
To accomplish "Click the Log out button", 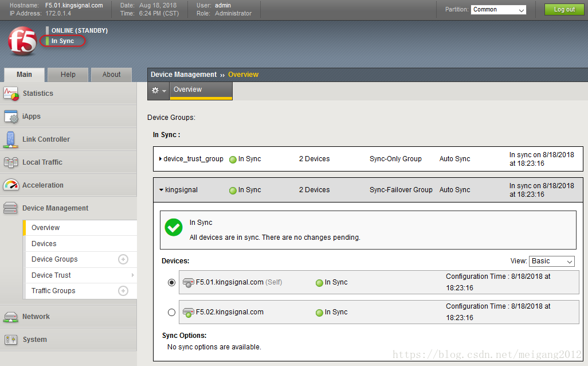I will click(x=565, y=9).
